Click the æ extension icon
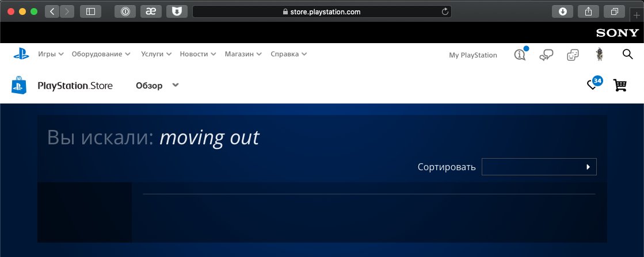This screenshot has height=257, width=644. pyautogui.click(x=151, y=11)
